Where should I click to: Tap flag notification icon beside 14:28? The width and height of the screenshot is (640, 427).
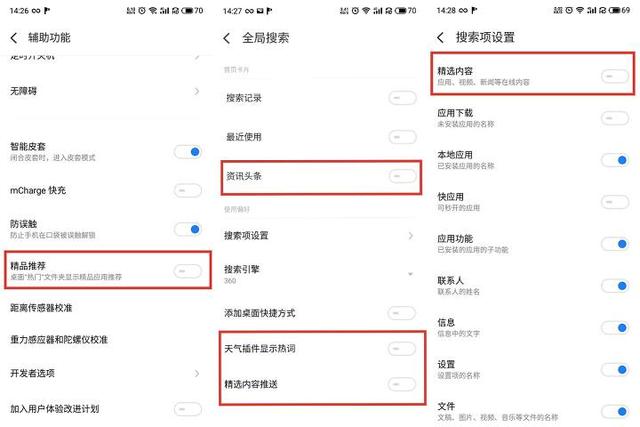pos(474,11)
